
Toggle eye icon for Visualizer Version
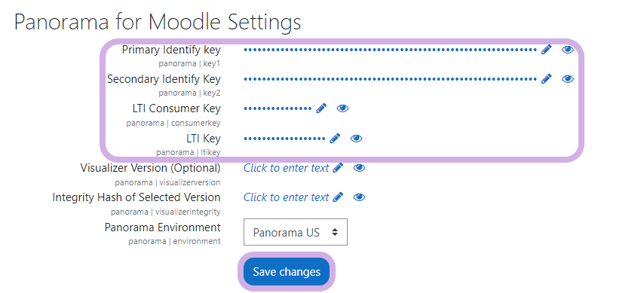click(x=360, y=168)
